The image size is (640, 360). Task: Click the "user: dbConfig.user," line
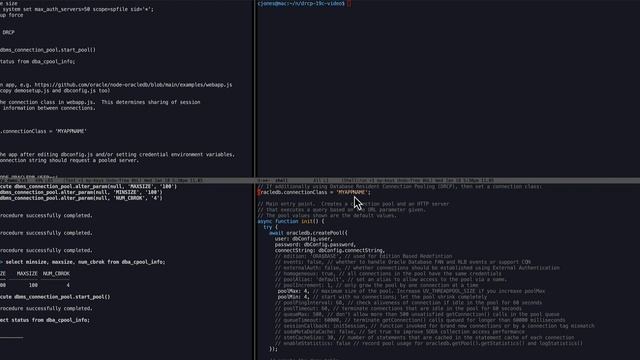(x=303, y=239)
